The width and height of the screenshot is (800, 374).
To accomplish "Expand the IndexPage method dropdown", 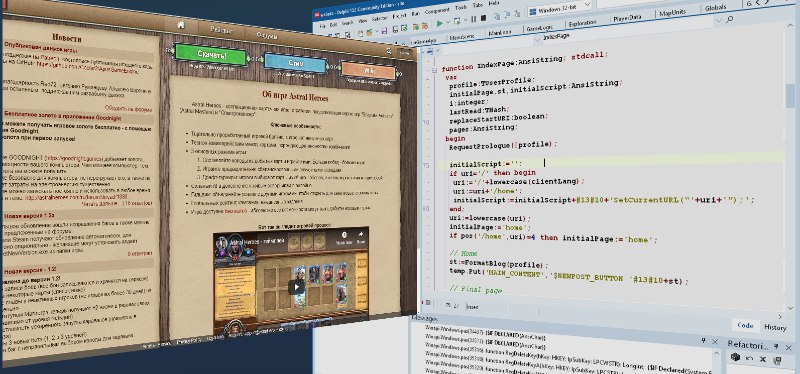I will (719, 20).
